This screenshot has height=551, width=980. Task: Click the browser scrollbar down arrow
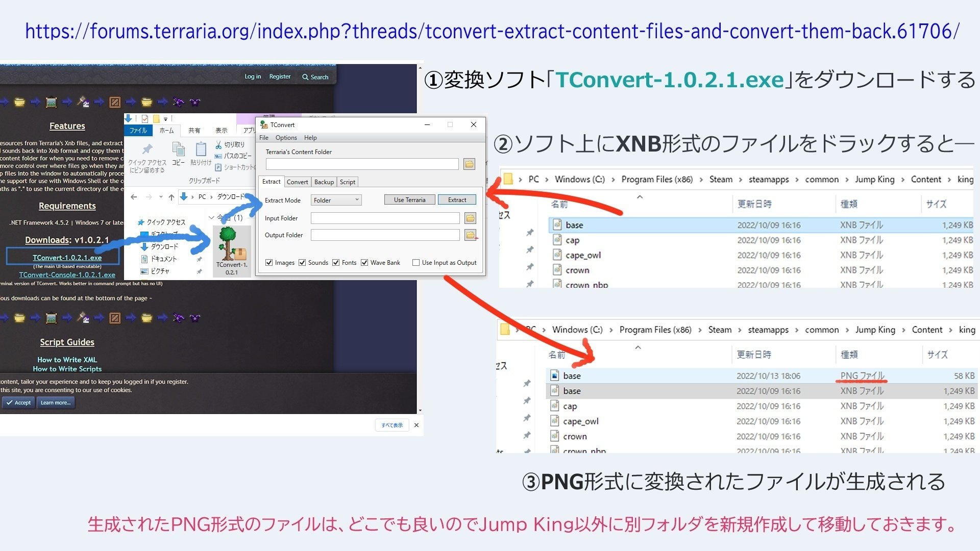click(420, 410)
